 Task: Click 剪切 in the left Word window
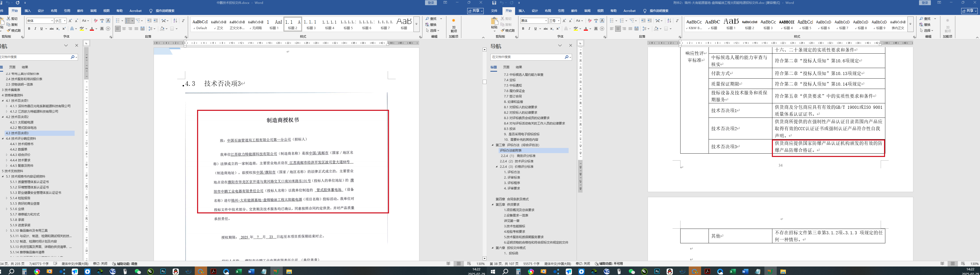click(12, 19)
